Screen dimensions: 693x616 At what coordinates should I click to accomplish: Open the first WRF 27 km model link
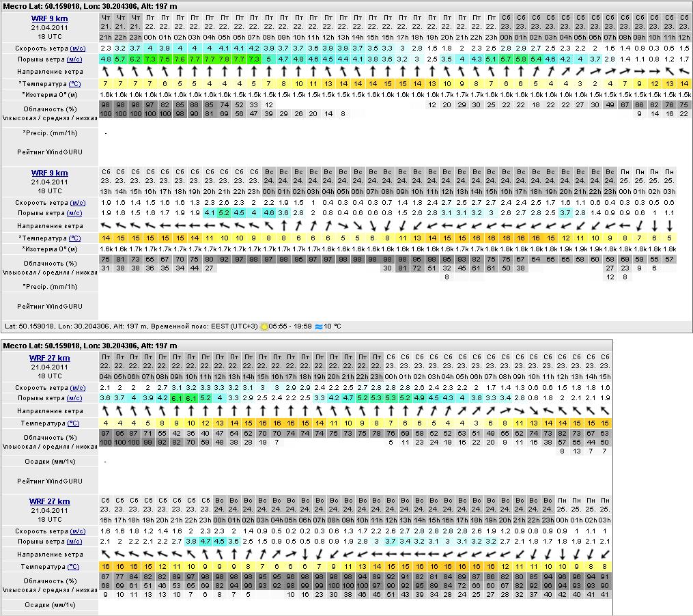point(49,358)
